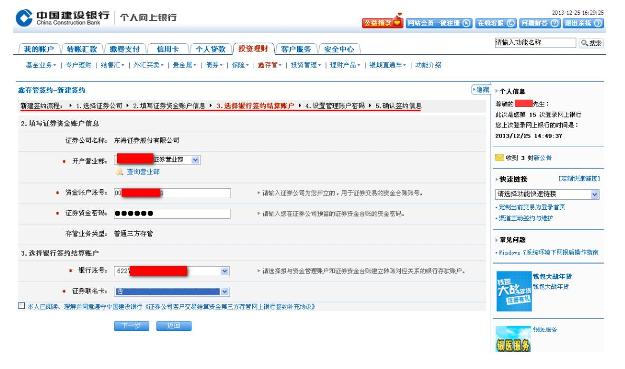
Task: Click the 资金账户账号 input field
Action: [172, 193]
